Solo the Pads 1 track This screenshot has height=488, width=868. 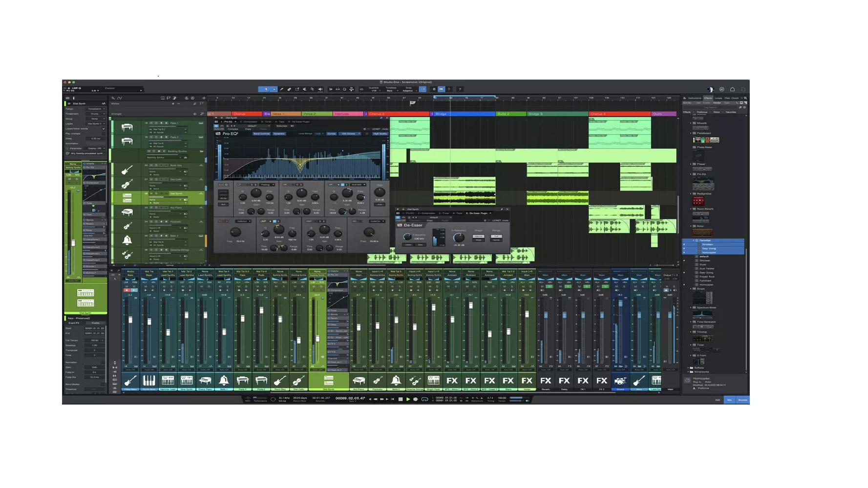click(156, 123)
